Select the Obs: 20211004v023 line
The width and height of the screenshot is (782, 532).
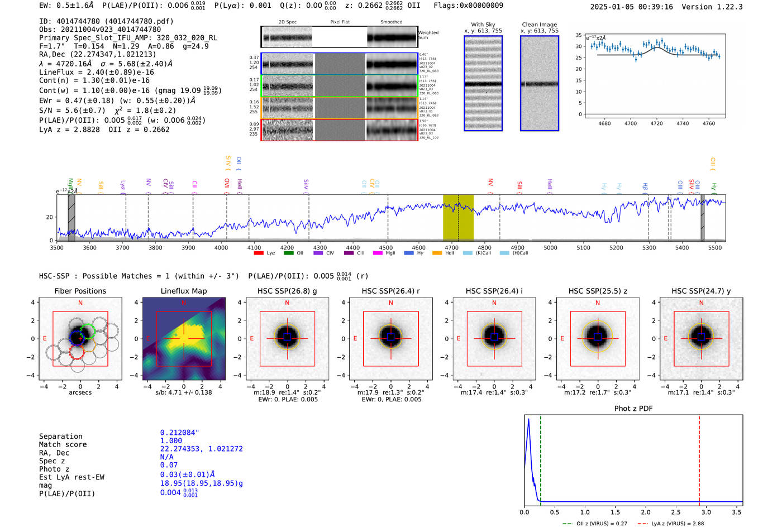click(100, 30)
